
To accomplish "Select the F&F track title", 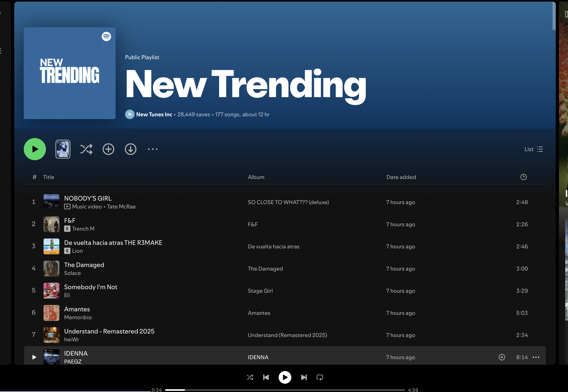I will (70, 221).
